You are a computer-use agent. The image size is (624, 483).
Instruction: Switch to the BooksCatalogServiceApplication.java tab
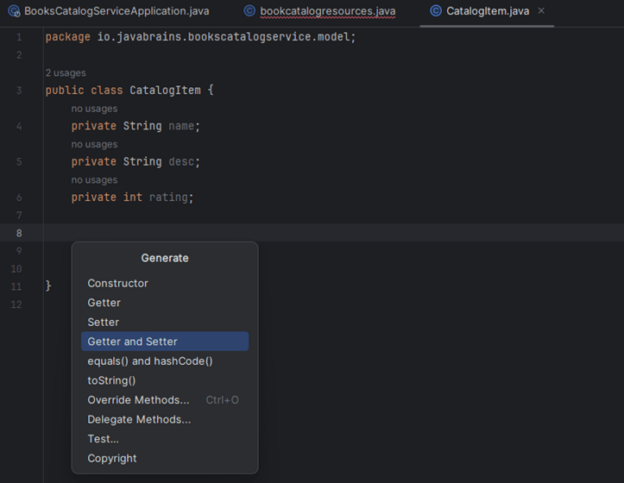click(x=117, y=11)
